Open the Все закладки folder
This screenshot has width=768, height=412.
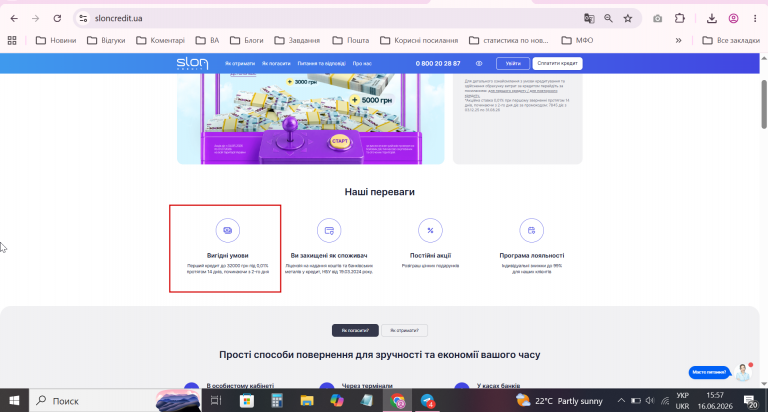point(731,40)
